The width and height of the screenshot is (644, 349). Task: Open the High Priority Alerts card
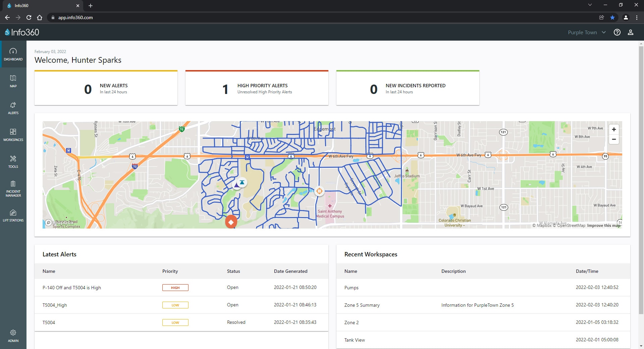(257, 88)
